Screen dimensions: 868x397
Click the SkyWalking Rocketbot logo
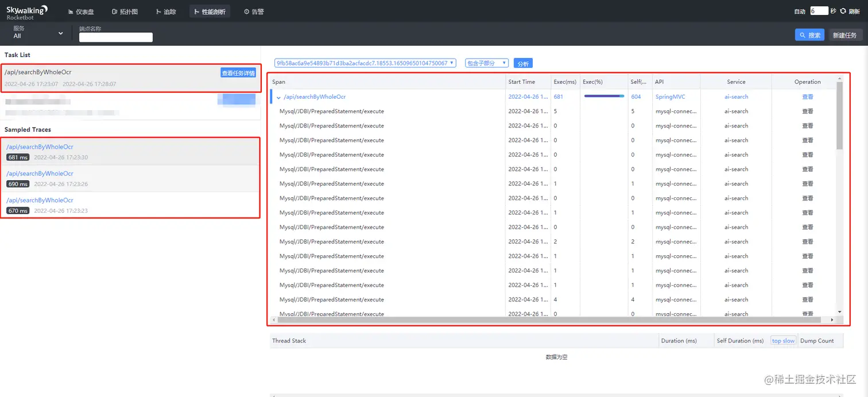[x=26, y=11]
